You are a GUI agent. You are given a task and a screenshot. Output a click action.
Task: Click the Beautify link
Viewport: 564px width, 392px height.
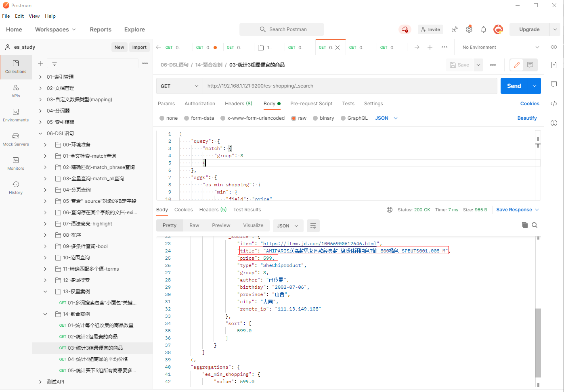pos(527,118)
